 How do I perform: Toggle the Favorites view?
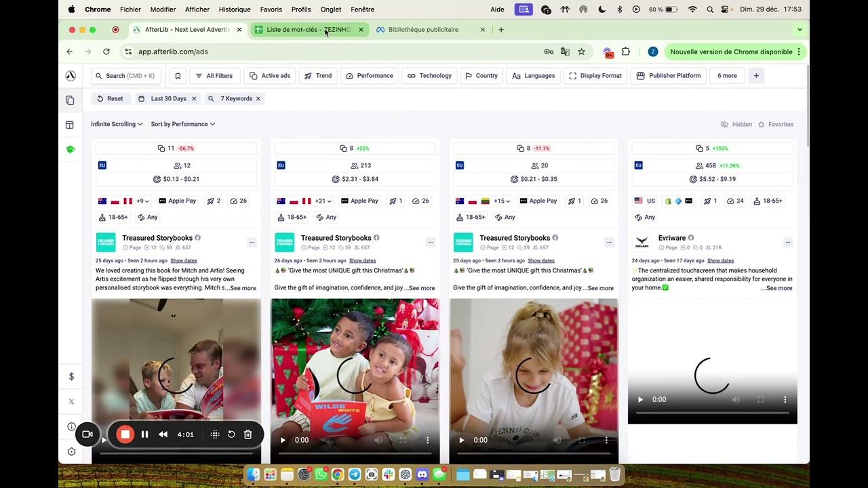[776, 125]
